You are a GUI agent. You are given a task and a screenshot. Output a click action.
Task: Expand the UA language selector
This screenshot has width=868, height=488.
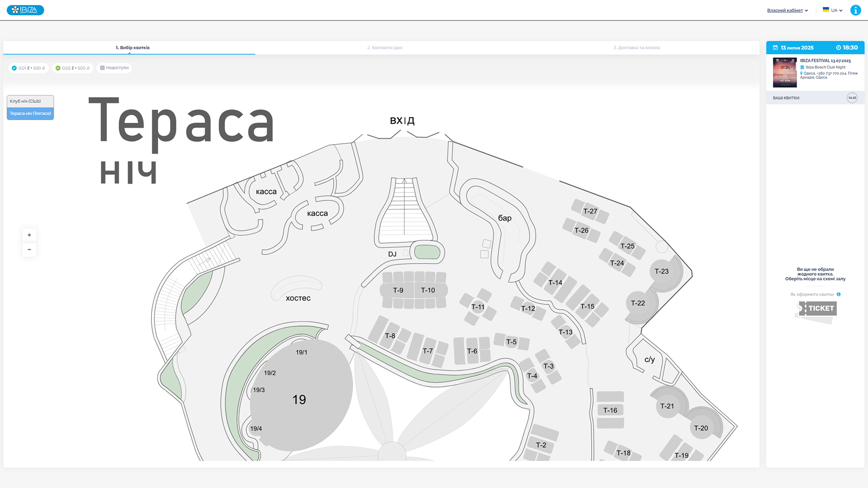coord(832,10)
